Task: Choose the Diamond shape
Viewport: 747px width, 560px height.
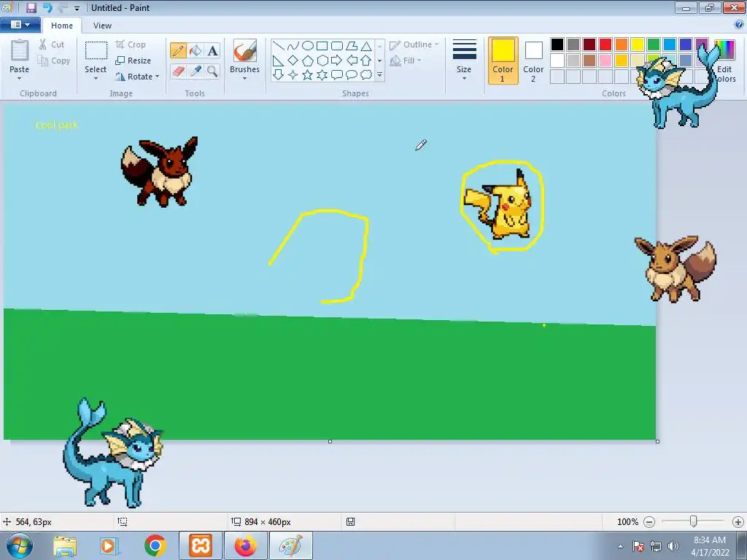Action: (x=293, y=61)
